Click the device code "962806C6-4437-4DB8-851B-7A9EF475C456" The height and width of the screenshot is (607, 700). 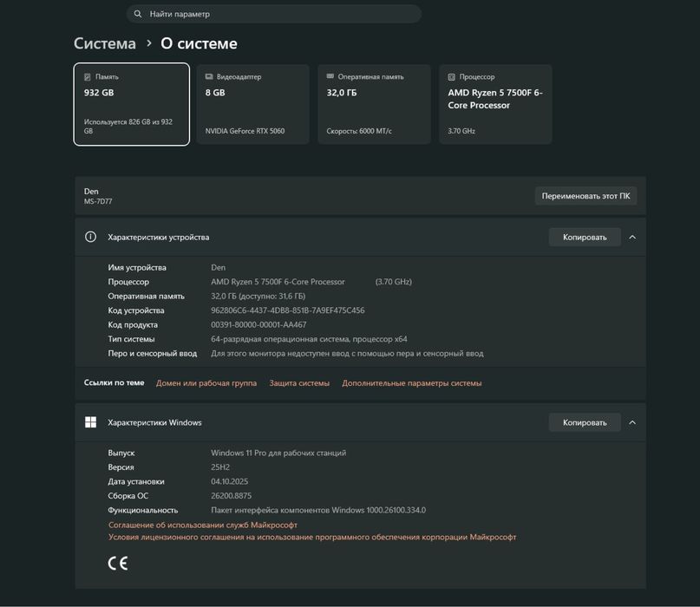(287, 310)
